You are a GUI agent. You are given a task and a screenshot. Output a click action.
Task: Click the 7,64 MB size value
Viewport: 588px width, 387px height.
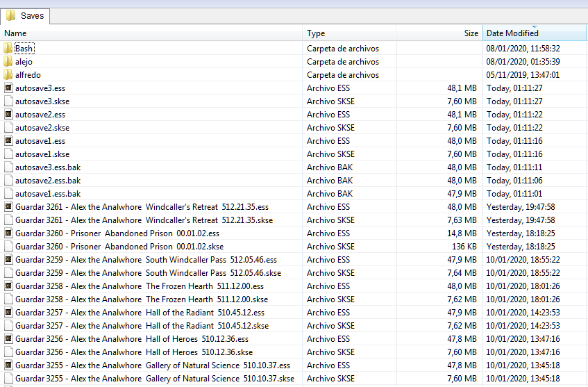(462, 273)
